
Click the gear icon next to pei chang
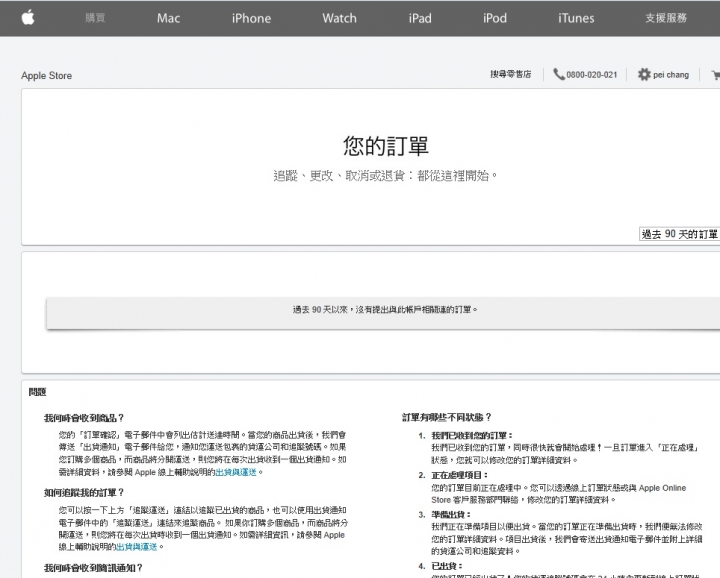pyautogui.click(x=644, y=74)
